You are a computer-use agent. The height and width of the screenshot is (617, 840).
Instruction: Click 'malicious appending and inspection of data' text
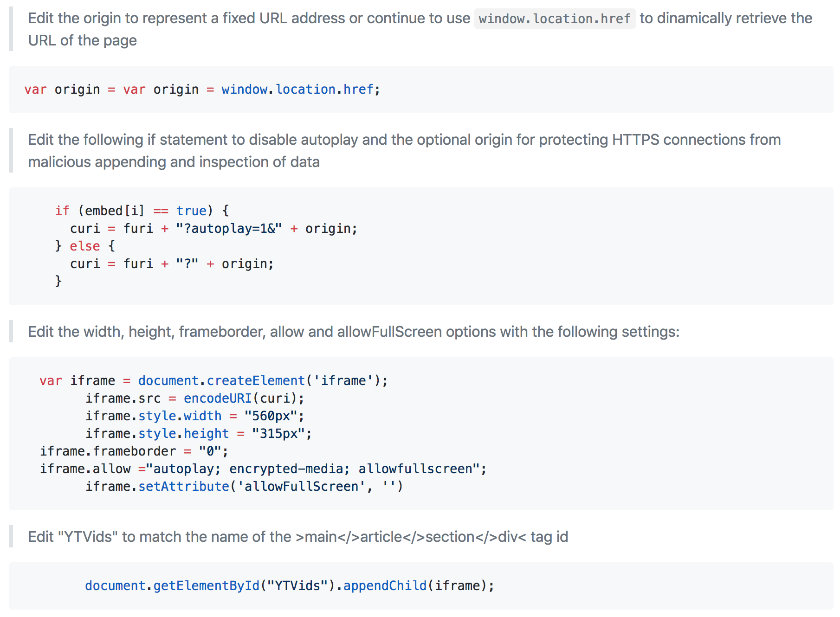pos(174,162)
